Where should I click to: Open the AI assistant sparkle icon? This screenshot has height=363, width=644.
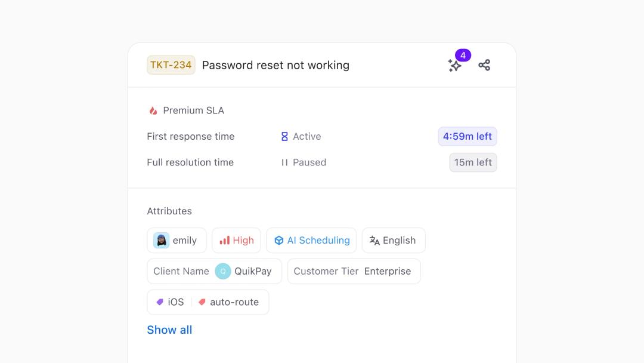pyautogui.click(x=454, y=66)
